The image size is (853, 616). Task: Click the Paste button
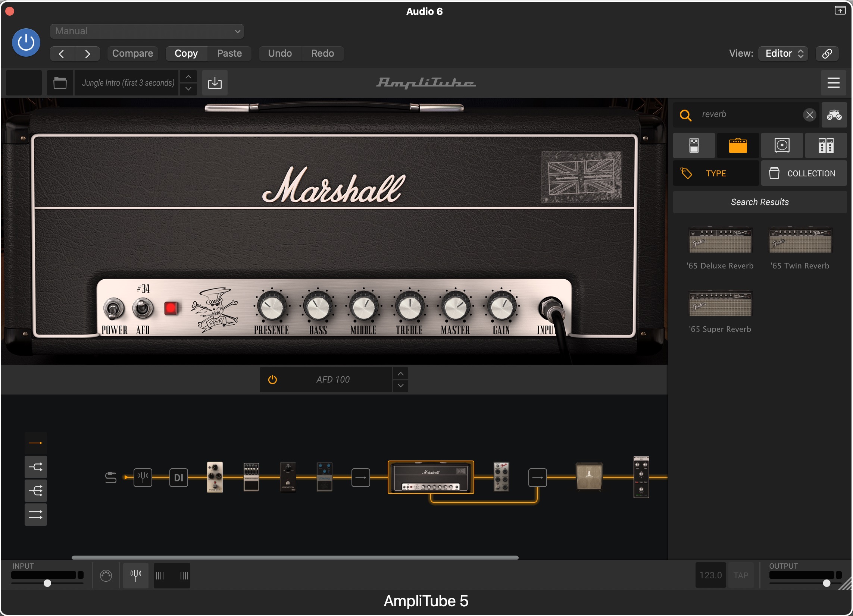click(229, 53)
